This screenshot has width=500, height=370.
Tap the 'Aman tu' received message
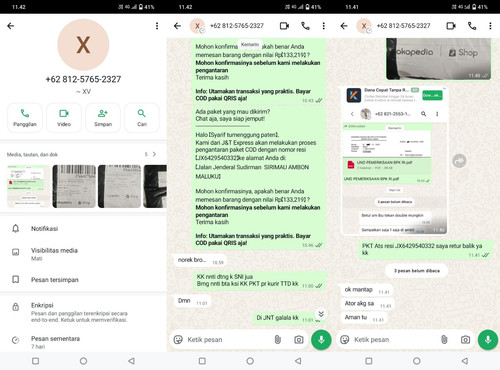pos(364,318)
